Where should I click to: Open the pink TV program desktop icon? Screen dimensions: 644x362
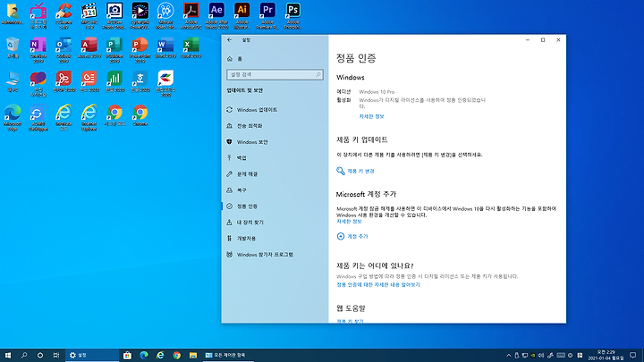tap(38, 16)
